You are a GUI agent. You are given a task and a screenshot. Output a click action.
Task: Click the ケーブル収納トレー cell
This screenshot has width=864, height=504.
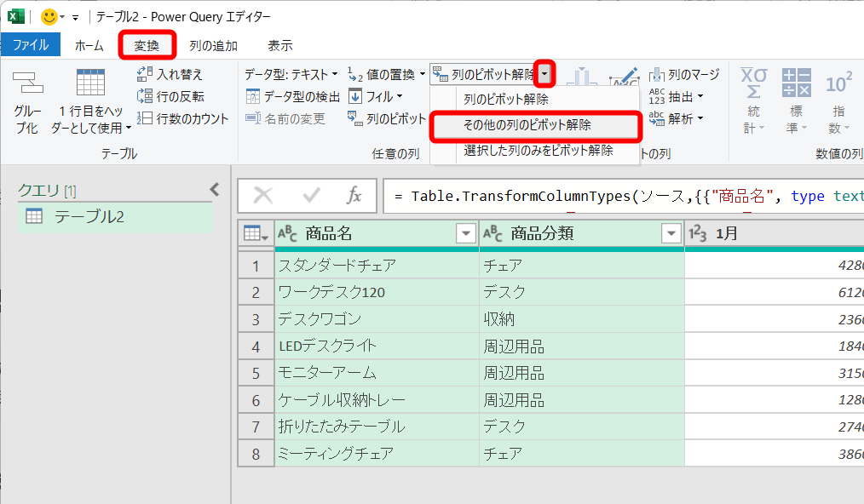coord(377,400)
